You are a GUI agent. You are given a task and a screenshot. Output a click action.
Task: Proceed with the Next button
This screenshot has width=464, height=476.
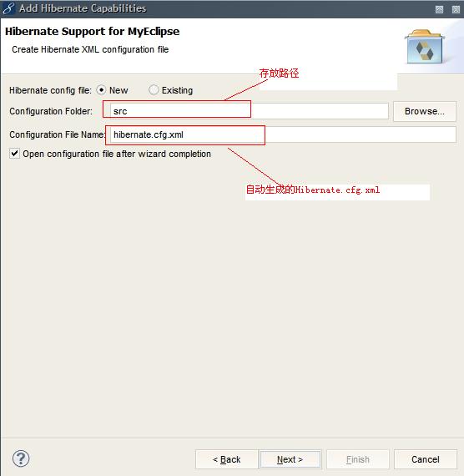(290, 459)
